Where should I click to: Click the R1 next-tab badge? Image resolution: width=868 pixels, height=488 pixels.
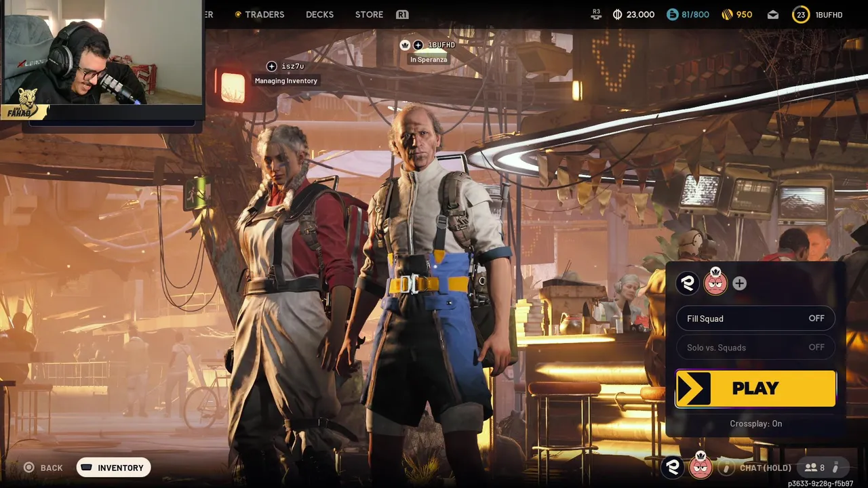click(x=402, y=14)
